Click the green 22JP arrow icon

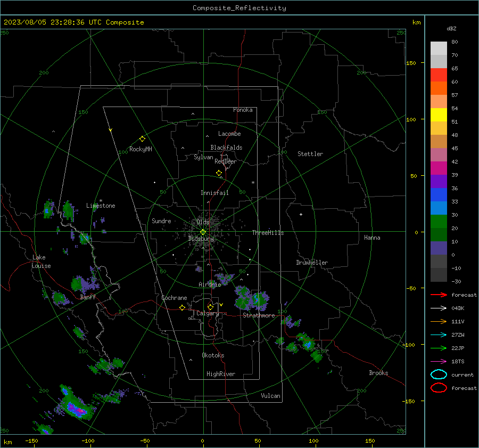tap(439, 348)
